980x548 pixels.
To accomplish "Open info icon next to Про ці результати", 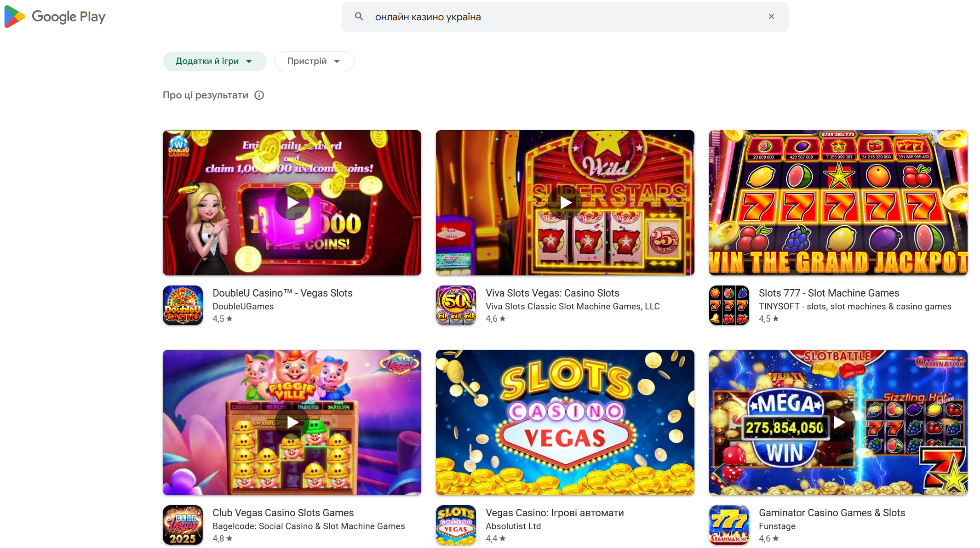I will pyautogui.click(x=259, y=95).
